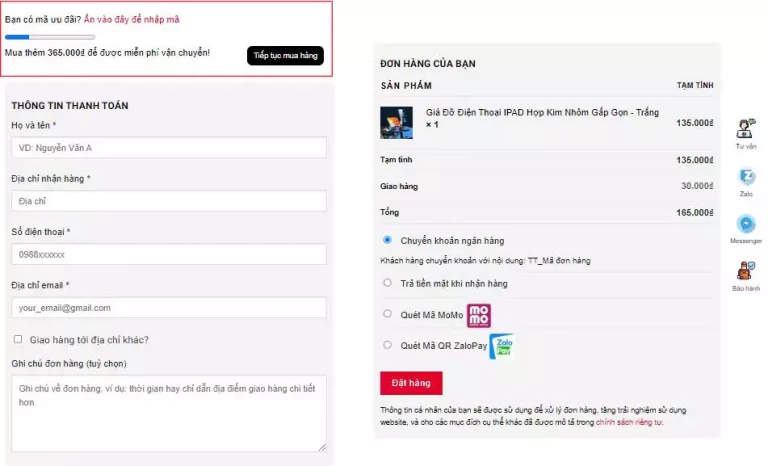This screenshot has width=768, height=466.
Task: Click the textarea resize handle corner
Action: click(322, 447)
